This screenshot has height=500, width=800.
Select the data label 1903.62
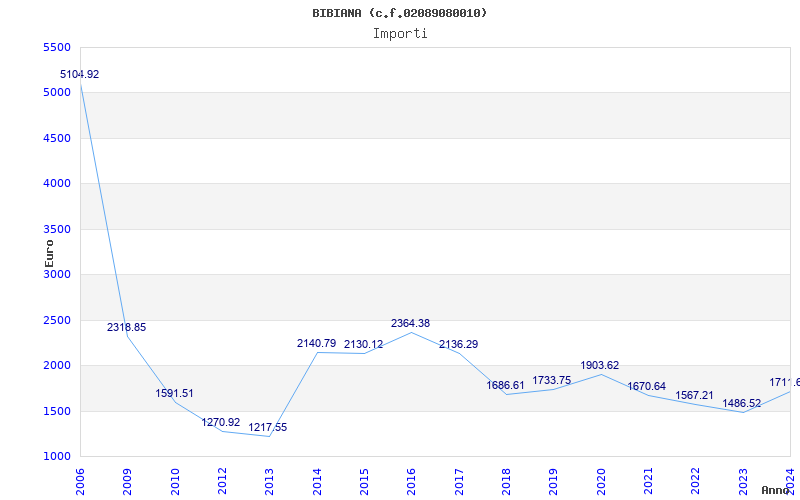tap(600, 365)
